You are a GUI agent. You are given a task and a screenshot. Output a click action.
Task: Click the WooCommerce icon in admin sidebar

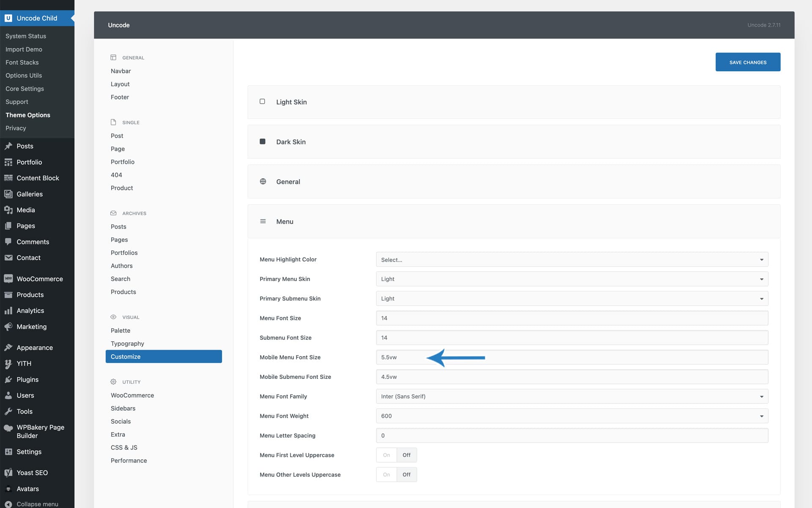tap(8, 279)
